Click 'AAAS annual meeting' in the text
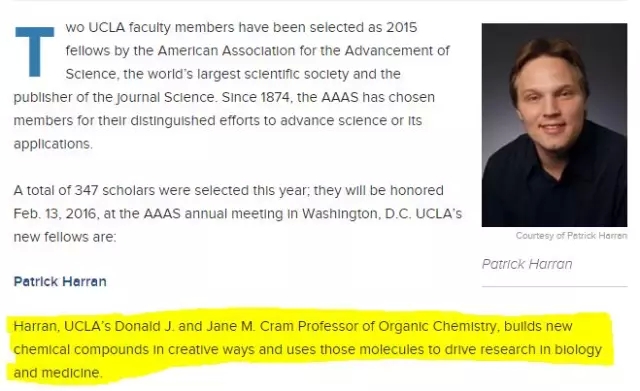This screenshot has width=640, height=391. [x=213, y=214]
